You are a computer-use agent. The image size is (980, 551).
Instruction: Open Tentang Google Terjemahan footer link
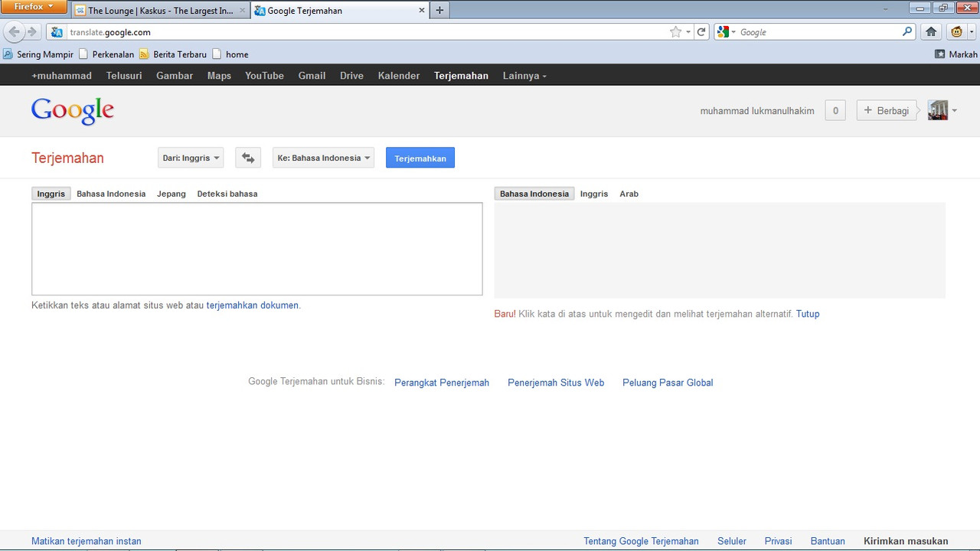[x=642, y=541]
